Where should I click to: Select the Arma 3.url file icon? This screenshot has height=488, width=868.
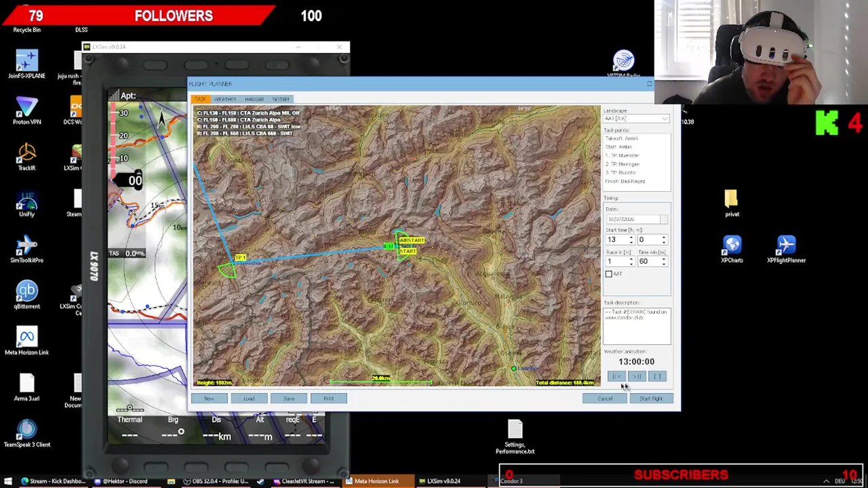(x=26, y=387)
